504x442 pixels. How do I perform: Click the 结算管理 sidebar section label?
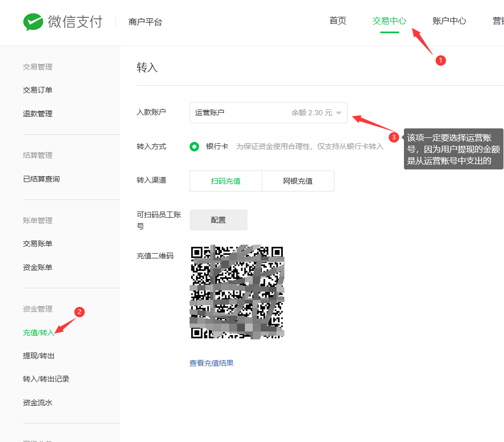tap(37, 155)
